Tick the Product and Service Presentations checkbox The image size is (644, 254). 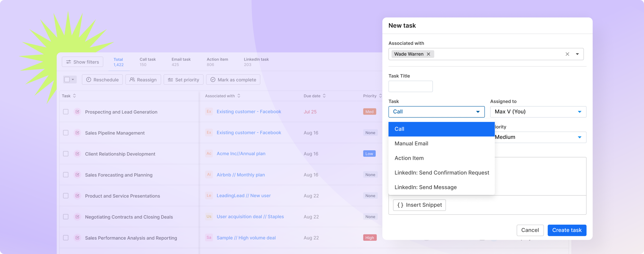point(66,196)
